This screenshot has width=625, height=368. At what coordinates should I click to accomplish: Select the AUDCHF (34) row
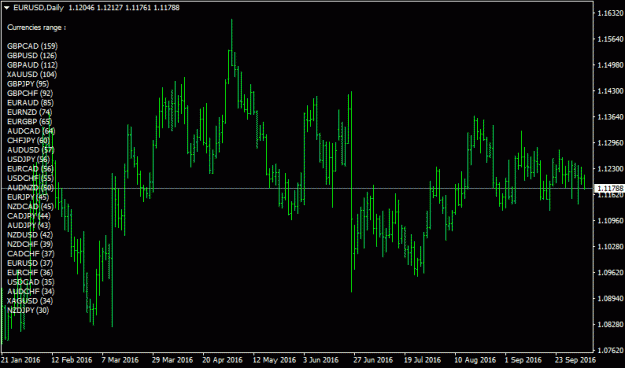[31, 291]
